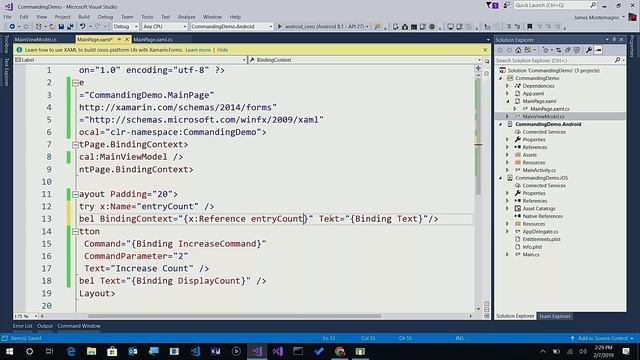Click Collapse All in Solution Explorer toolbar
This screenshot has height=360, width=640.
(567, 50)
